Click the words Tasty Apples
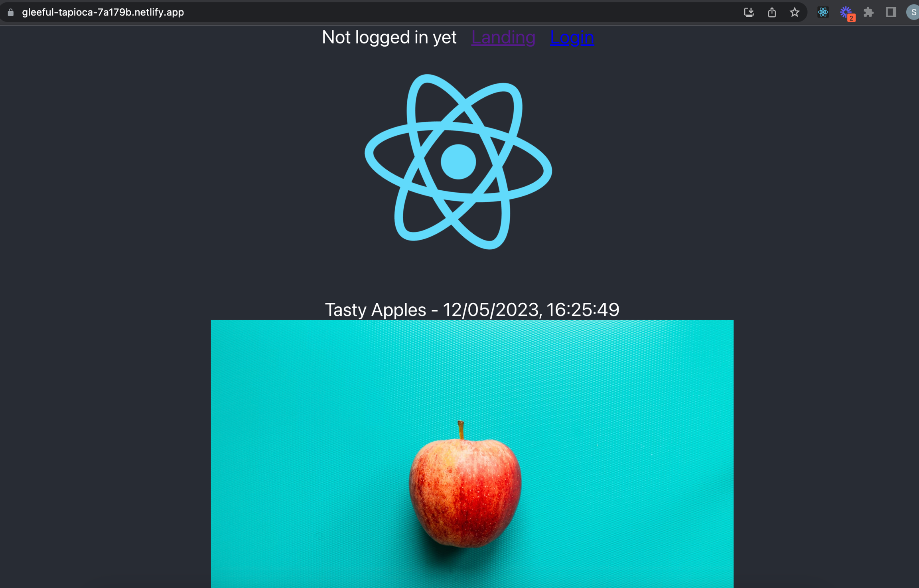Screen dimensions: 919x588 pyautogui.click(x=375, y=310)
